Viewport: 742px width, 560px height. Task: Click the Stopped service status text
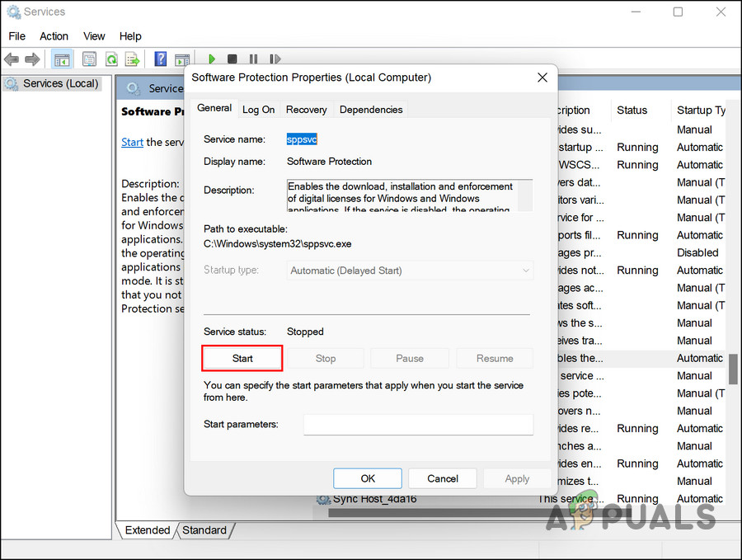[x=305, y=332]
